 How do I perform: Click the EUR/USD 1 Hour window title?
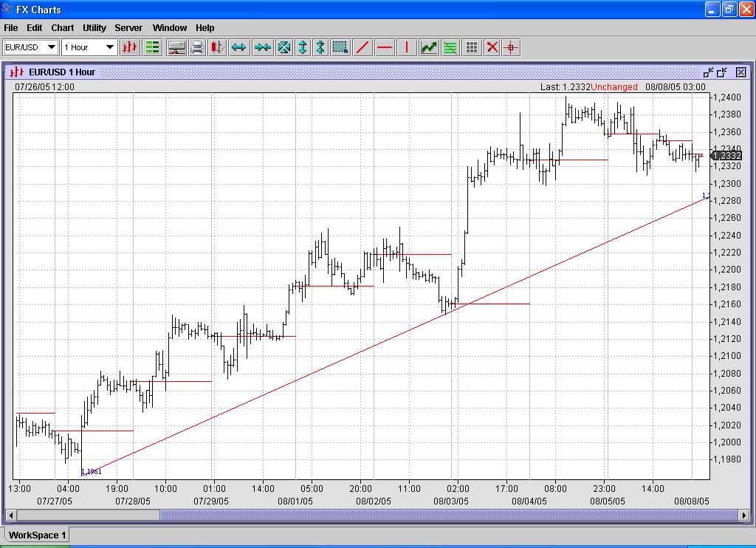click(62, 72)
